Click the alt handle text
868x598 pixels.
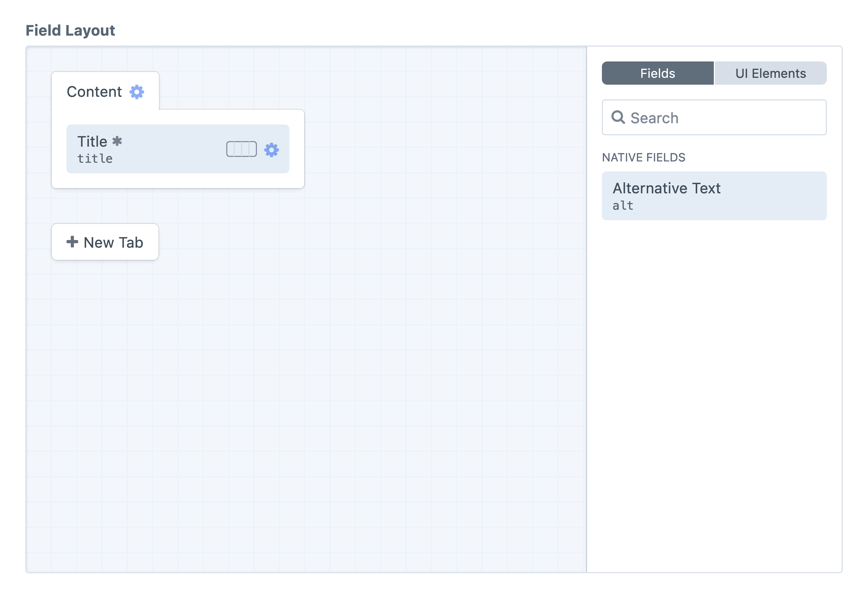pos(622,205)
